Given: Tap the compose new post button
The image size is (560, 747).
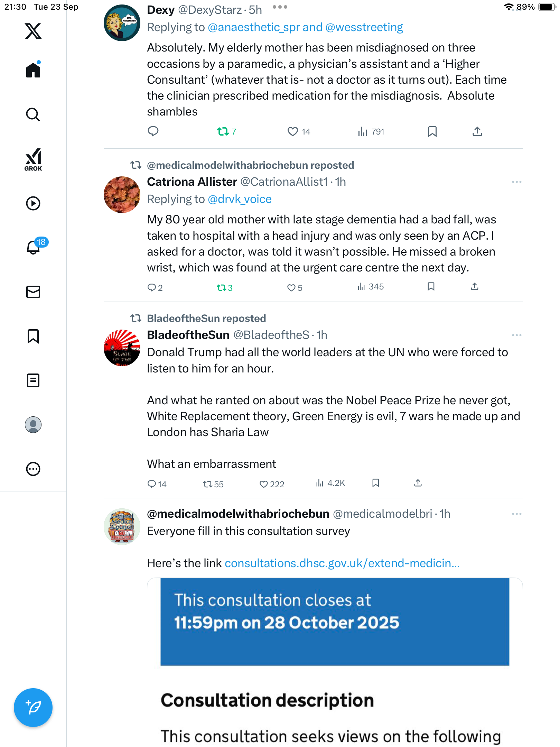Looking at the screenshot, I should click(33, 707).
